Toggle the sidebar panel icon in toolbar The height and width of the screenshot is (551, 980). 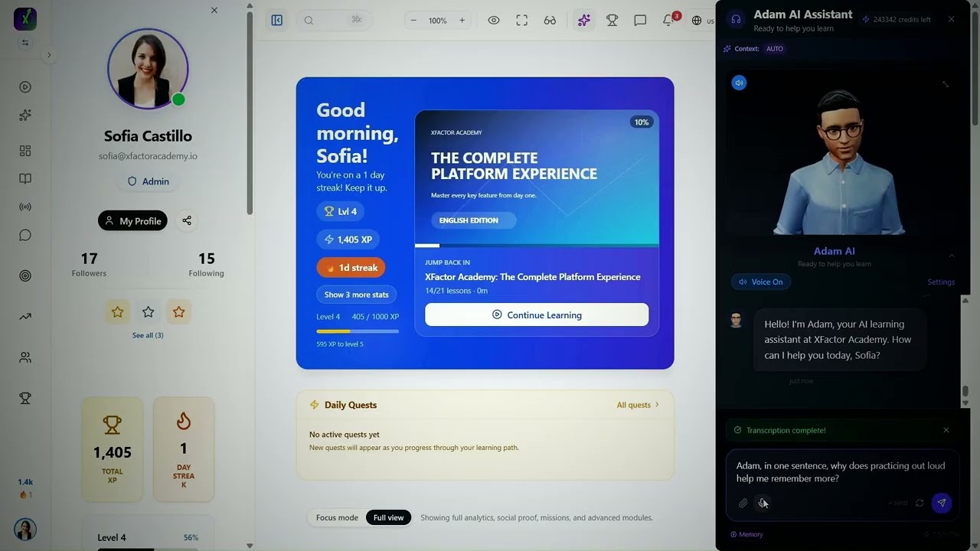click(277, 21)
